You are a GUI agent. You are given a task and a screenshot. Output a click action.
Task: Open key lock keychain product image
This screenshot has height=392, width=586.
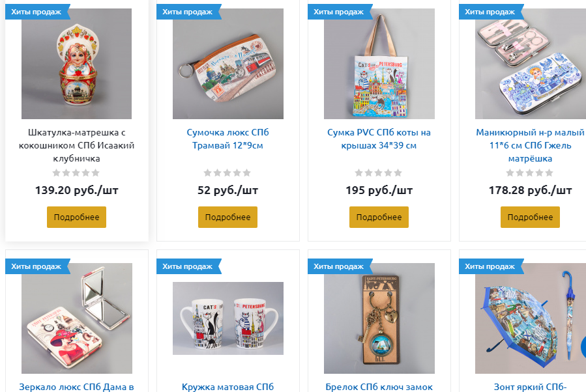tap(379, 318)
